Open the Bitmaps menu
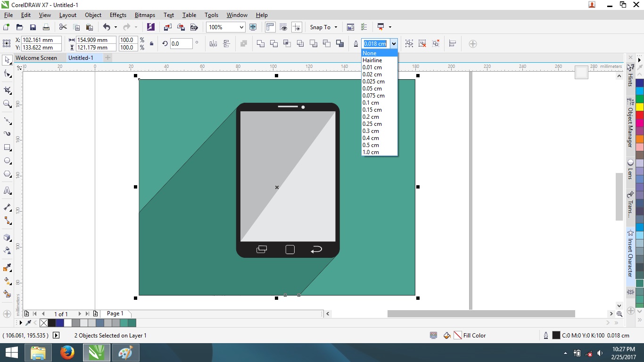 pyautogui.click(x=145, y=15)
